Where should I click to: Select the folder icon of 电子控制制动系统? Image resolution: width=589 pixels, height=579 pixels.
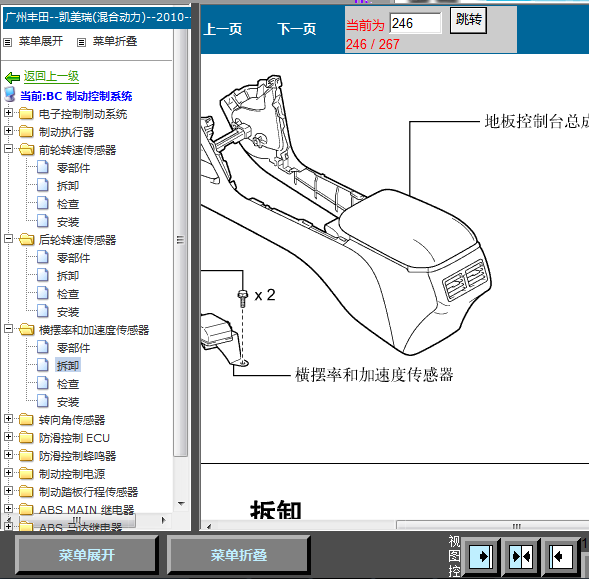point(26,113)
